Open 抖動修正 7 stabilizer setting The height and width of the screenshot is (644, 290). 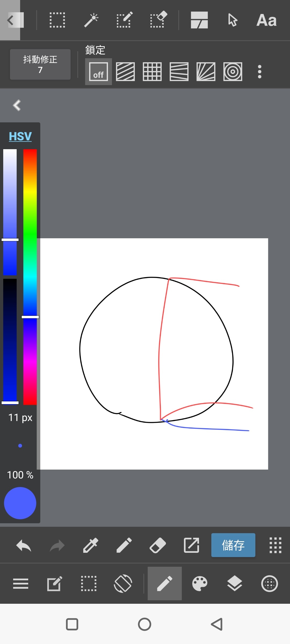click(x=40, y=64)
